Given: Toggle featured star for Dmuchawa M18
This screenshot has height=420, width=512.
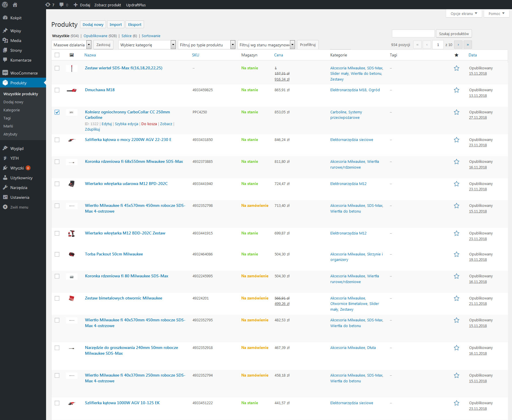Looking at the screenshot, I should point(456,90).
